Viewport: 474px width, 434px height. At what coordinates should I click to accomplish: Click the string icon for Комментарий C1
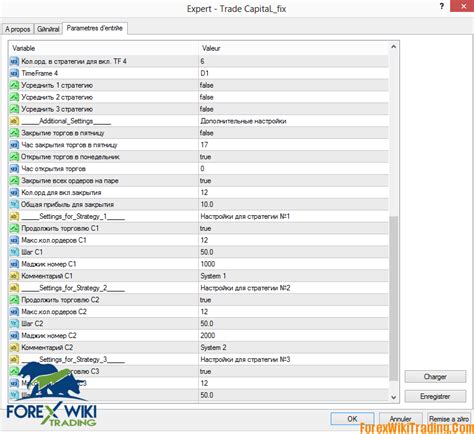14,276
